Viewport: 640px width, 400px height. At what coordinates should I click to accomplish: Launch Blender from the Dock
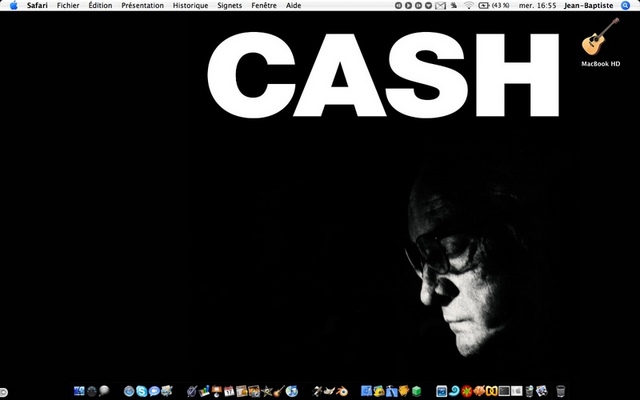pos(342,391)
